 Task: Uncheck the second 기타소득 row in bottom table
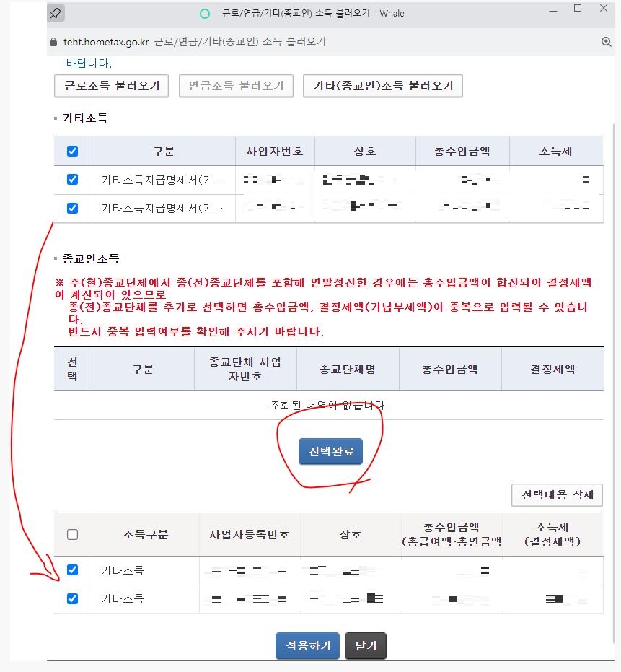(x=71, y=598)
